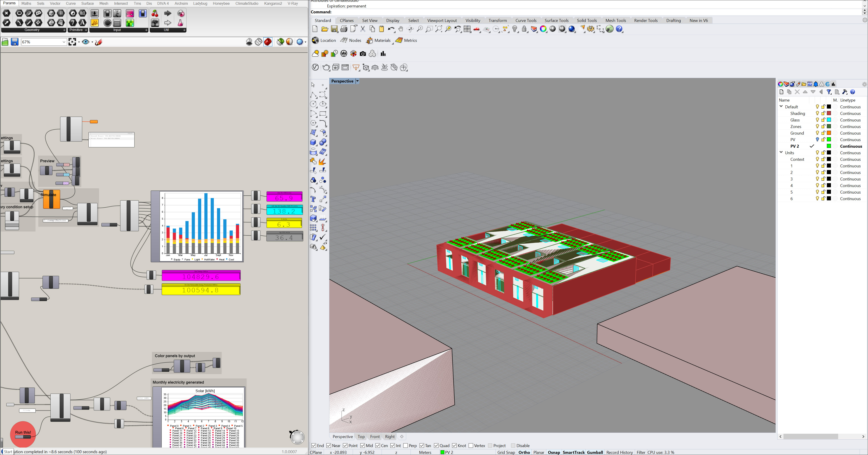
Task: Click the padlock Lock Objects icon
Action: coord(524,29)
